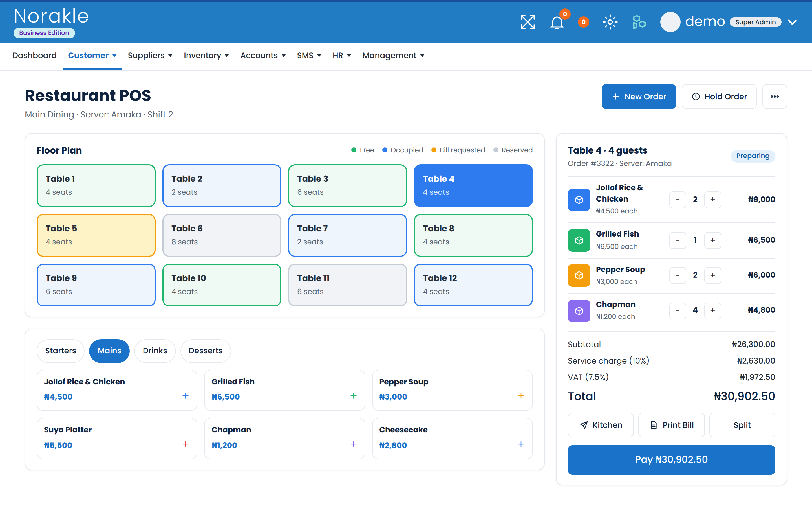Add Suya Platter with the red plus icon

point(186,444)
